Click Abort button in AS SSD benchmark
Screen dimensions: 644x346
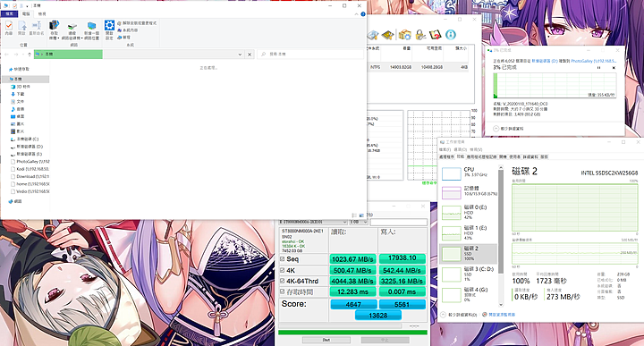(385, 340)
